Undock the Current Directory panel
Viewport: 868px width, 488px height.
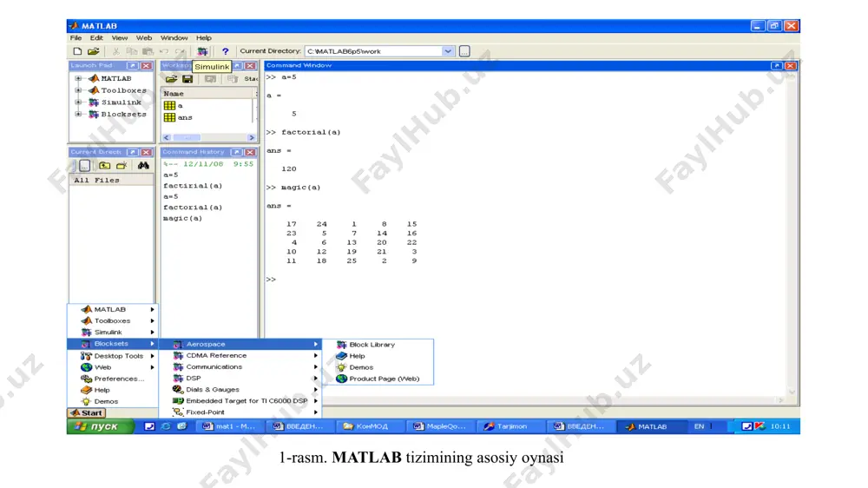[133, 152]
